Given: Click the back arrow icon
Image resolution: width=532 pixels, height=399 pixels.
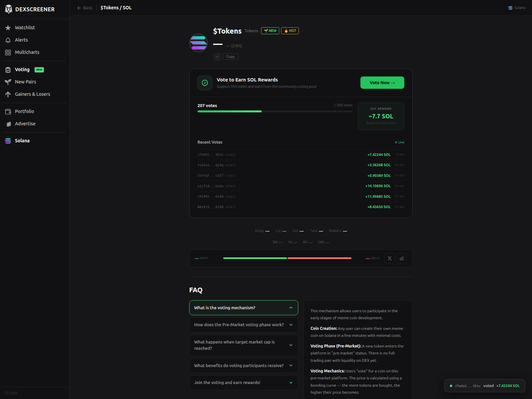Looking at the screenshot, I should pyautogui.click(x=79, y=8).
